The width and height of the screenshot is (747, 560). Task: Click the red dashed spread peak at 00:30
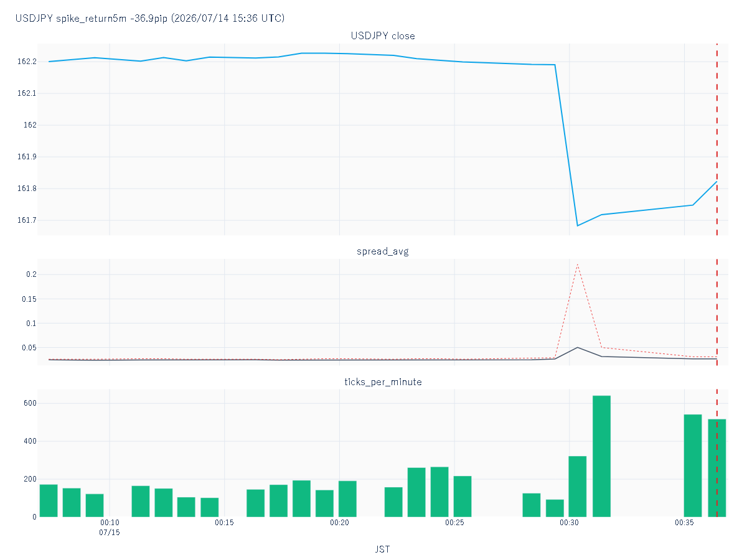[578, 264]
